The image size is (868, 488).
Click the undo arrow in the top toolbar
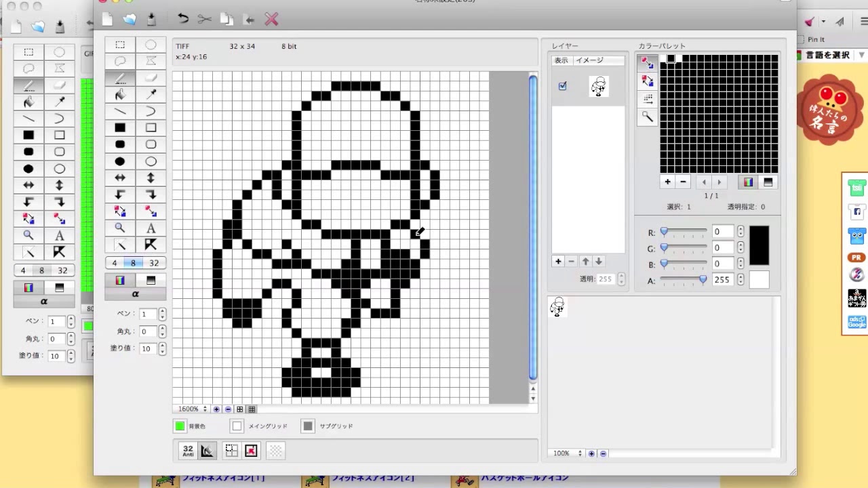tap(183, 19)
